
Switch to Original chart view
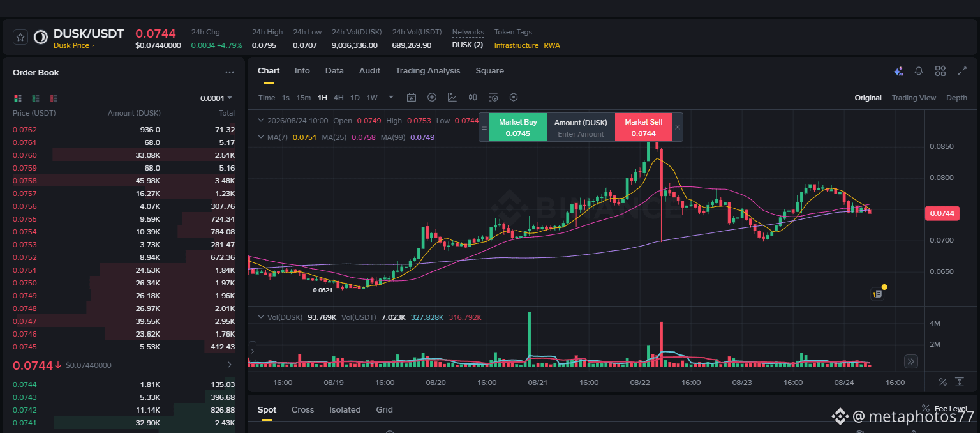[868, 98]
